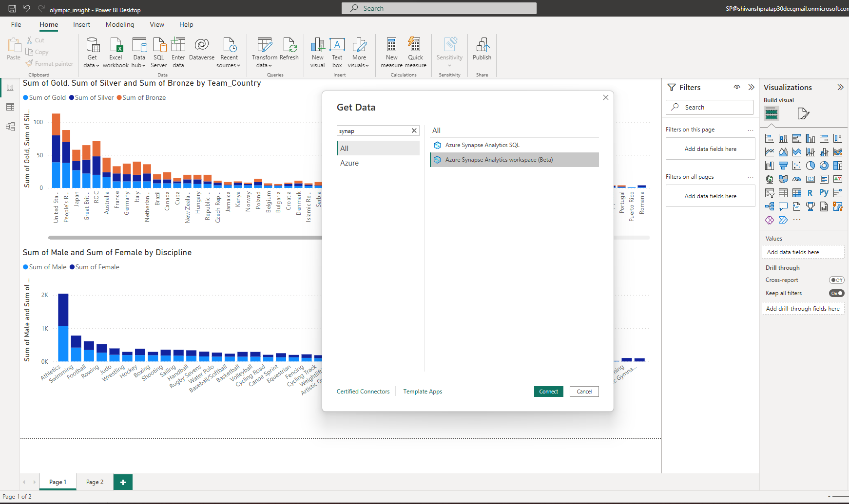
Task: Get more visuals ellipsis
Action: (x=797, y=220)
